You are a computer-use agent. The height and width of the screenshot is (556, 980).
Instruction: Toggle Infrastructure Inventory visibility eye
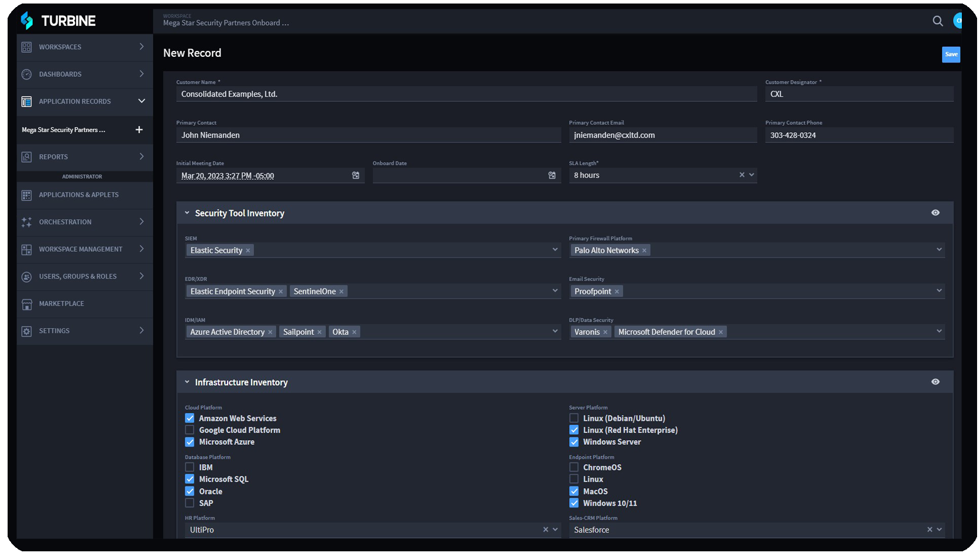(935, 382)
